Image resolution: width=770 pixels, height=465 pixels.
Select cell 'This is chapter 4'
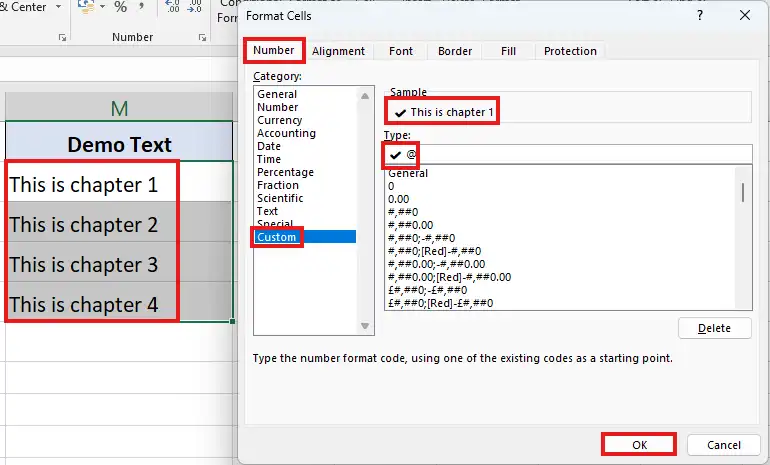pyautogui.click(x=119, y=302)
